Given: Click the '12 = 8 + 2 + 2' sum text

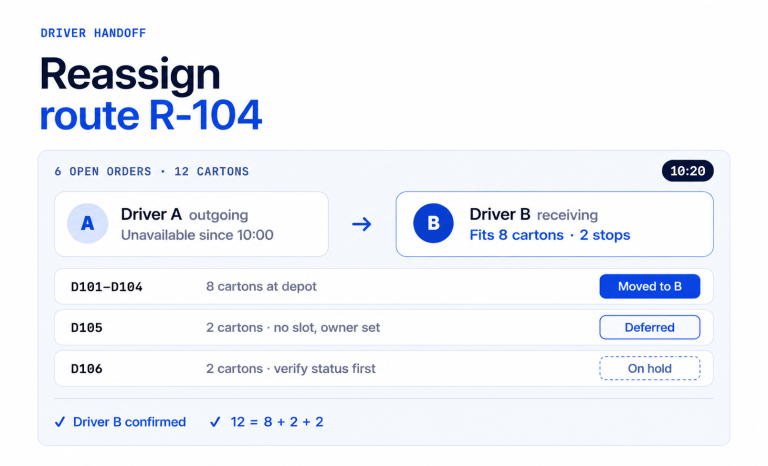Looking at the screenshot, I should pyautogui.click(x=277, y=422).
